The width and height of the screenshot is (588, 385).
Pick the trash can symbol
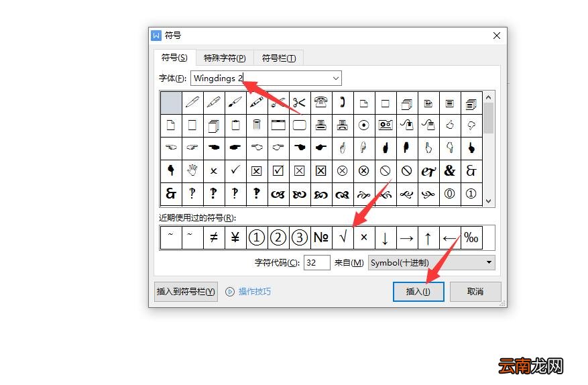click(x=257, y=125)
